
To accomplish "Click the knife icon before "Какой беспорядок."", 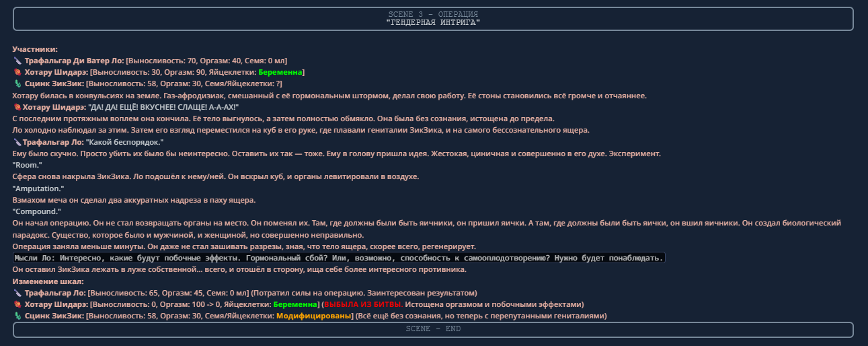I will [x=17, y=142].
